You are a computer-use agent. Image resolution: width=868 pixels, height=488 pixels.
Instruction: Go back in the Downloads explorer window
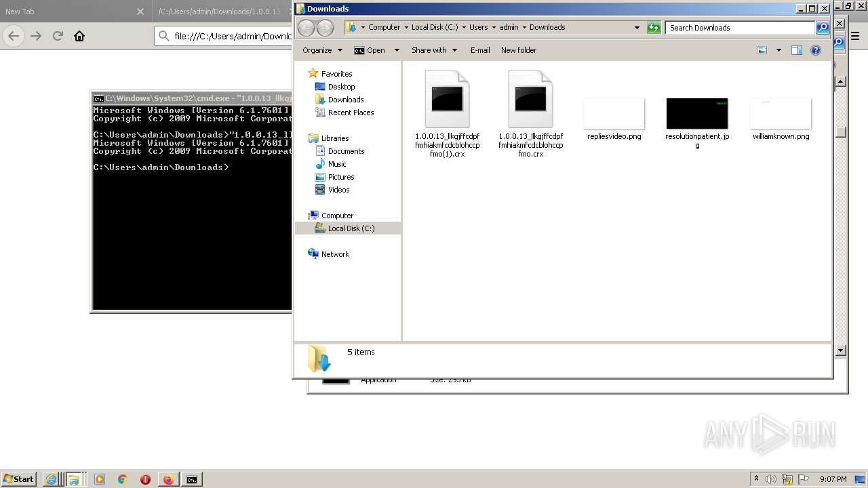point(306,28)
